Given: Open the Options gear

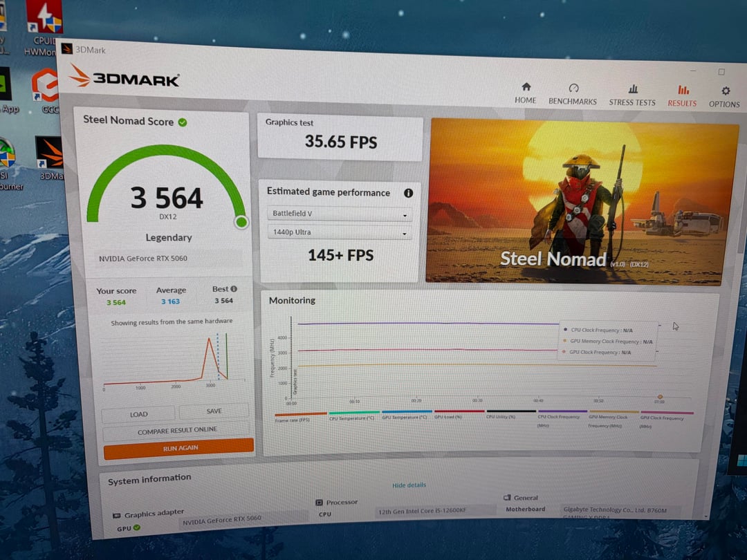Looking at the screenshot, I should [x=725, y=97].
